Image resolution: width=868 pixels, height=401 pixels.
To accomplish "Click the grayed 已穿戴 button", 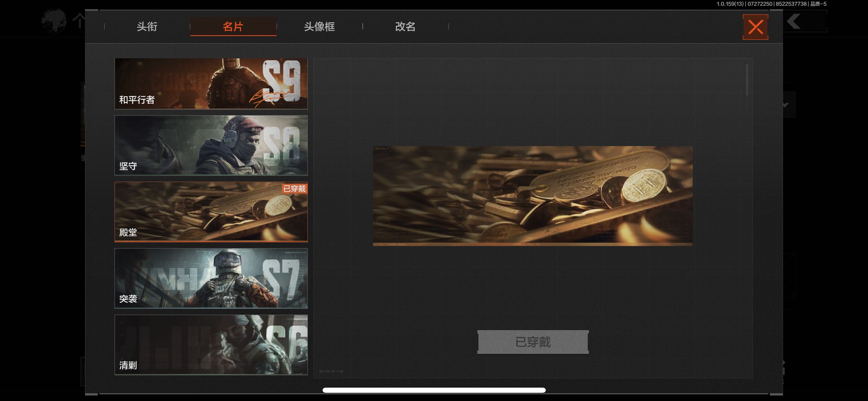I will pos(532,341).
